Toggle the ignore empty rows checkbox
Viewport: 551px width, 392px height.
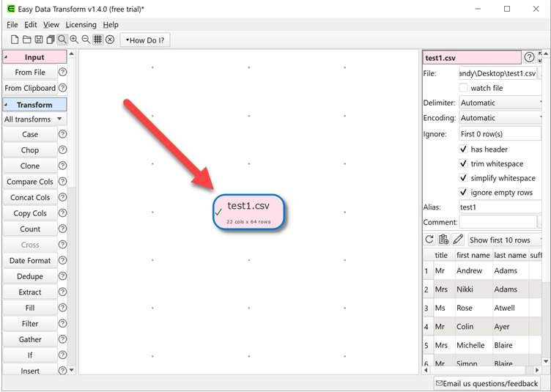463,193
